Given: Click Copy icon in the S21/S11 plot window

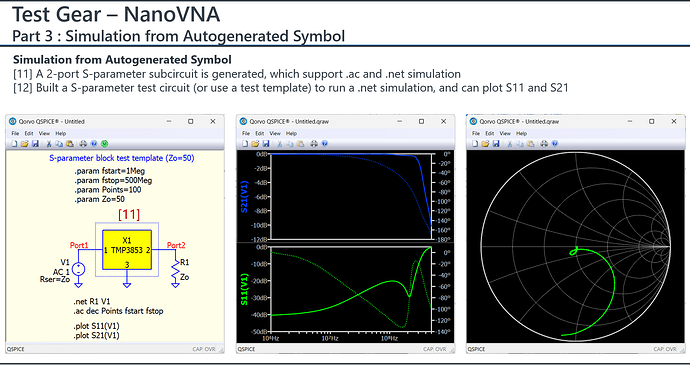Looking at the screenshot, I should 290,144.
